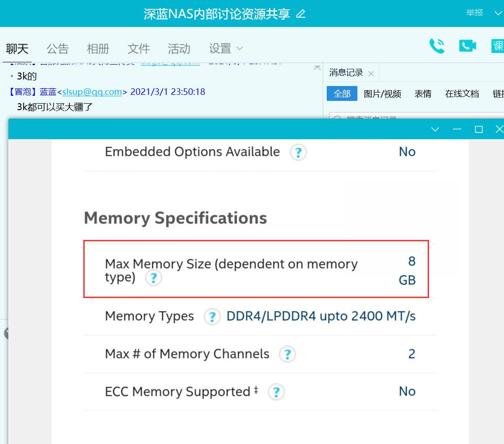504x444 pixels.
Task: Open the chevron menu on the spec window
Action: (436, 129)
